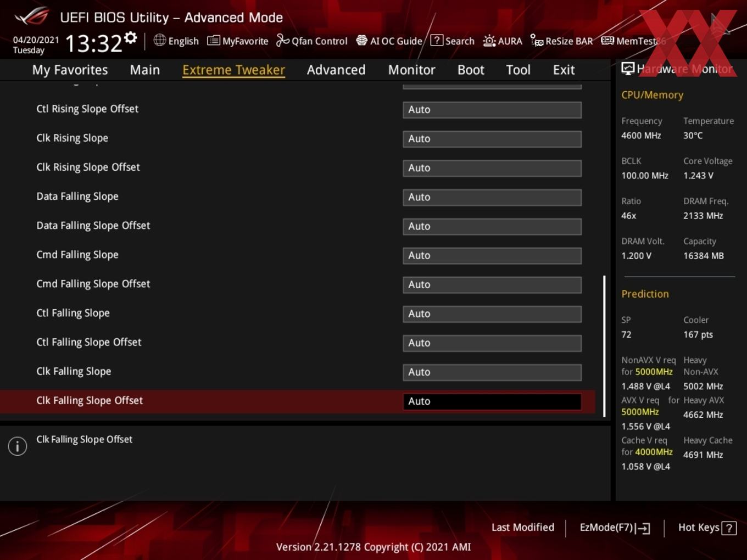This screenshot has width=747, height=560.
Task: Switch to the Boot tab
Action: tap(471, 70)
